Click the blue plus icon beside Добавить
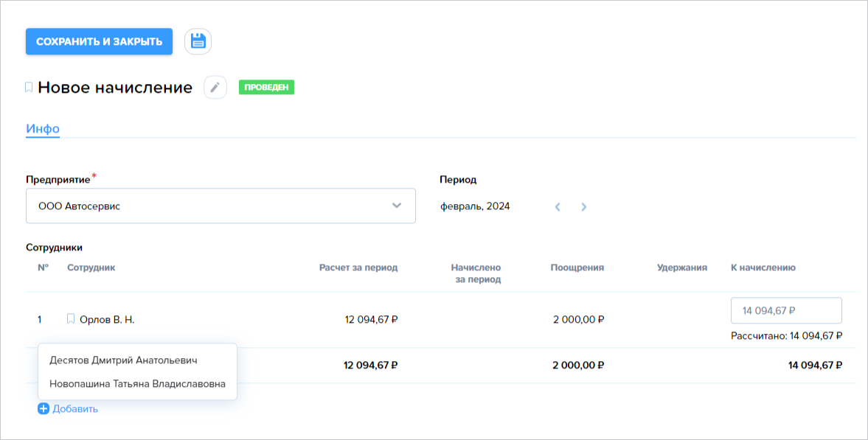Screen dimensions: 868x440 tap(44, 408)
